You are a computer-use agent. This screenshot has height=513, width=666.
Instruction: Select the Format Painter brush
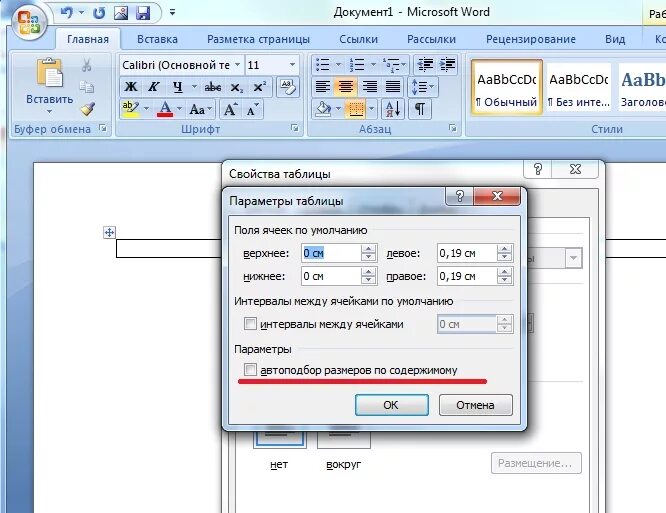point(87,109)
